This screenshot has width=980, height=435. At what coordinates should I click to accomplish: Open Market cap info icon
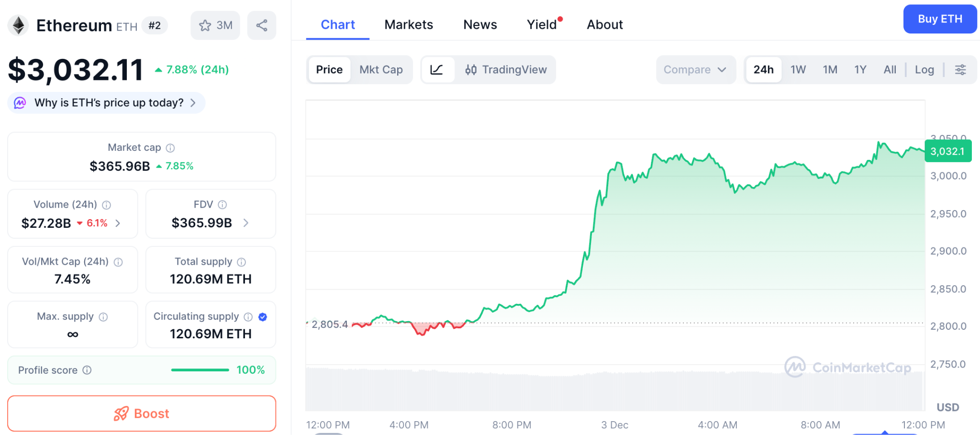pos(170,148)
